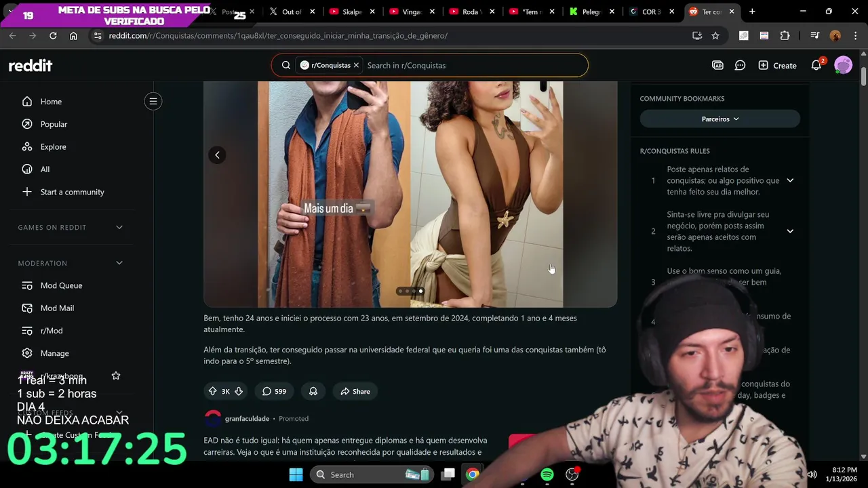
Task: Open the media control toolbar icon
Action: (x=814, y=36)
